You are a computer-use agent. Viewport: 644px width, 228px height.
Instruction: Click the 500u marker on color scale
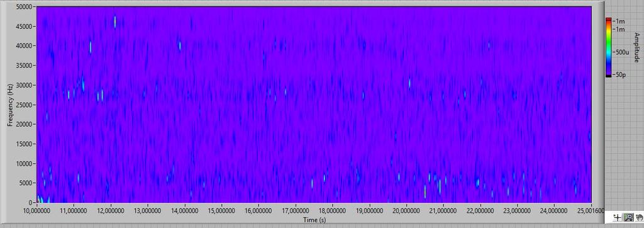[621, 52]
